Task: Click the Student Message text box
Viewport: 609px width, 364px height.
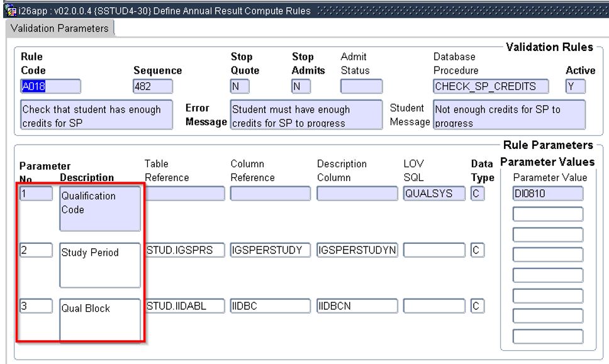Action: (509, 116)
